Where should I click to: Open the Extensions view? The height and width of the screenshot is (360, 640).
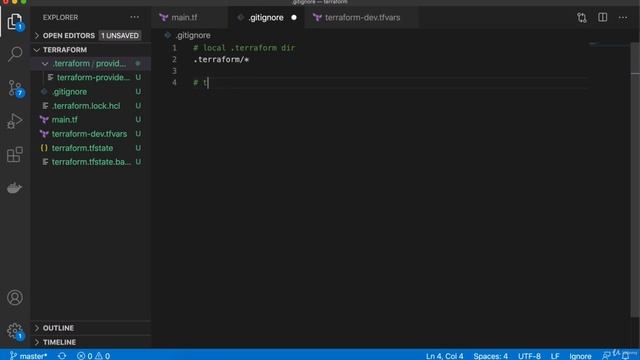(15, 155)
